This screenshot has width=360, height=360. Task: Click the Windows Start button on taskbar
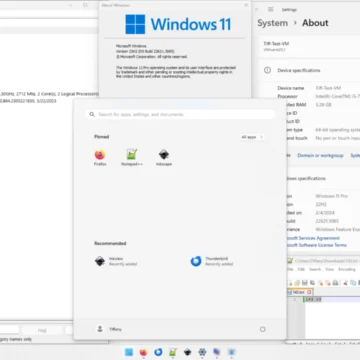[129, 352]
